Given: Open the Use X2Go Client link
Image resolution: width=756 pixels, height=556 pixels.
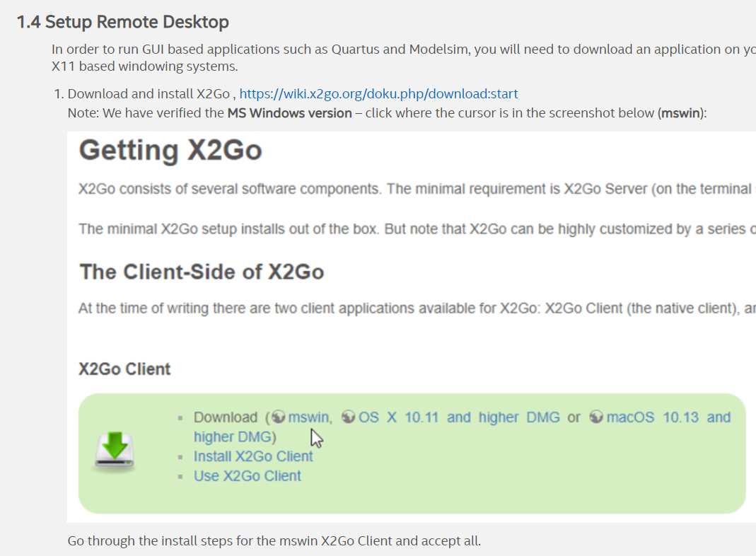Looking at the screenshot, I should click(x=247, y=475).
